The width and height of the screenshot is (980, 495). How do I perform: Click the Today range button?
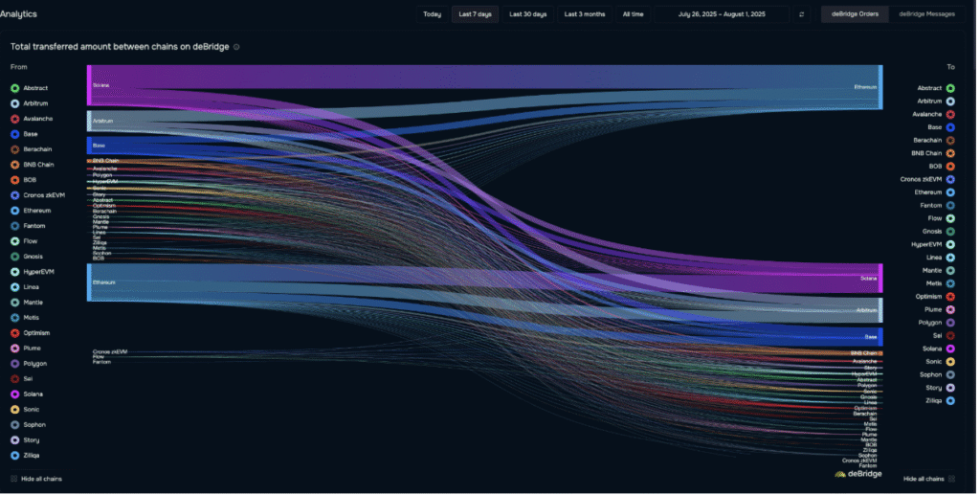(434, 14)
